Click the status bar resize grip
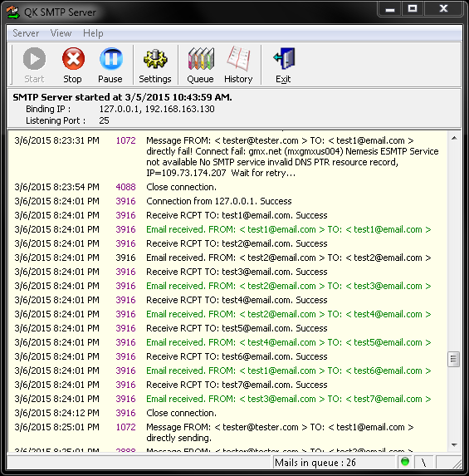The height and width of the screenshot is (476, 469). (x=457, y=464)
